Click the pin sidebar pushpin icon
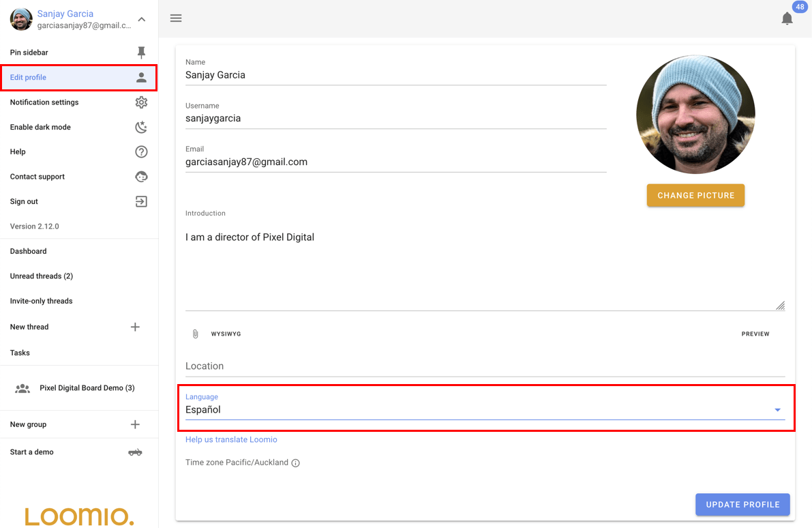 tap(141, 53)
